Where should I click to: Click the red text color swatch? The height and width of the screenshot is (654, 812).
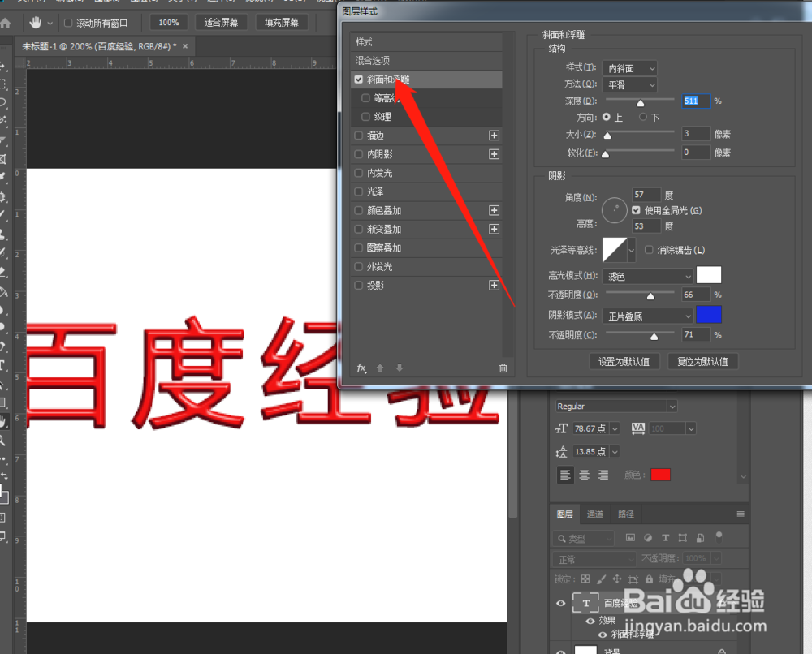click(660, 475)
